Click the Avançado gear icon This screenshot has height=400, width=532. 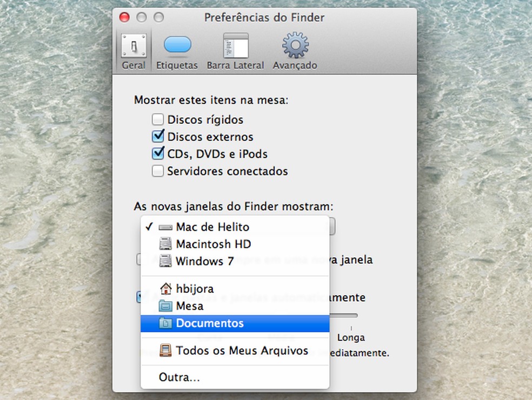pyautogui.click(x=294, y=49)
